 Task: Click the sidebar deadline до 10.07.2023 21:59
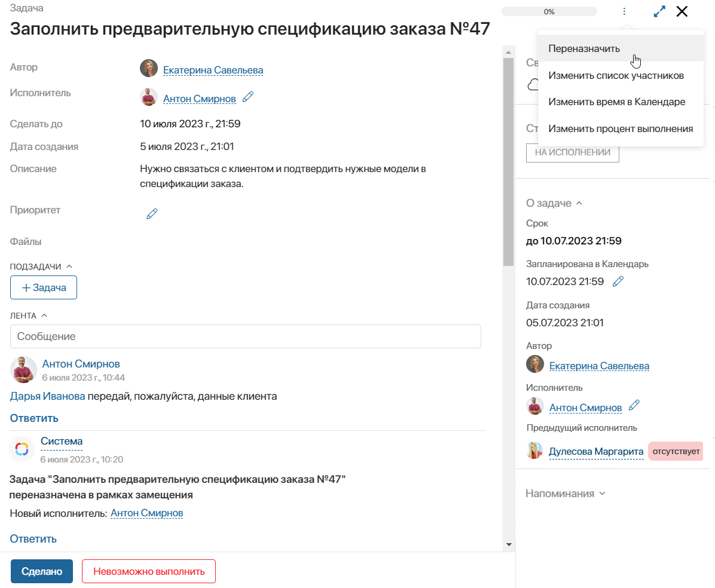(x=574, y=241)
